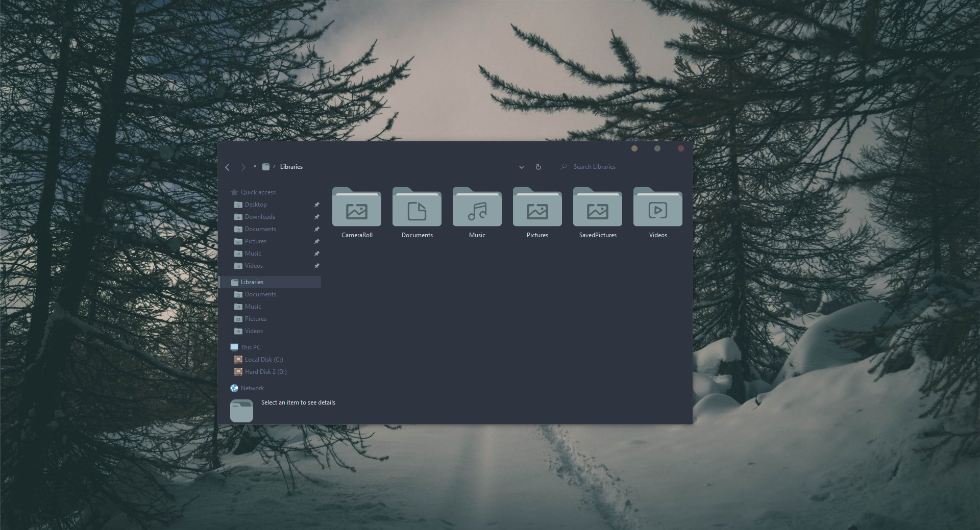Open the address bar dropdown chevron
Image resolution: width=980 pixels, height=530 pixels.
pos(521,167)
